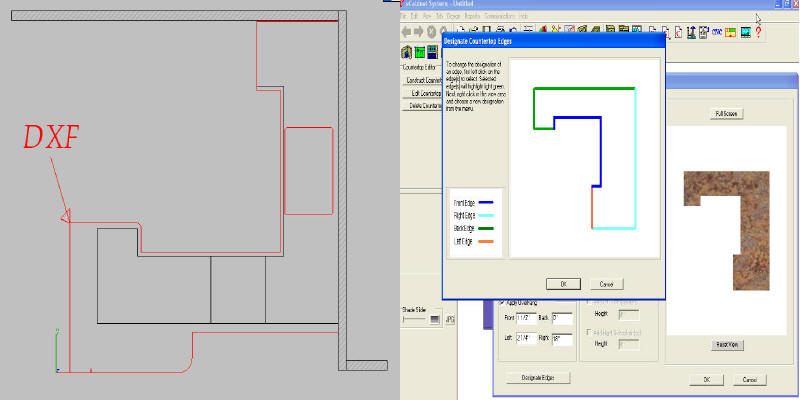800x400 pixels.
Task: Click the Designate Edges button
Action: tap(538, 378)
